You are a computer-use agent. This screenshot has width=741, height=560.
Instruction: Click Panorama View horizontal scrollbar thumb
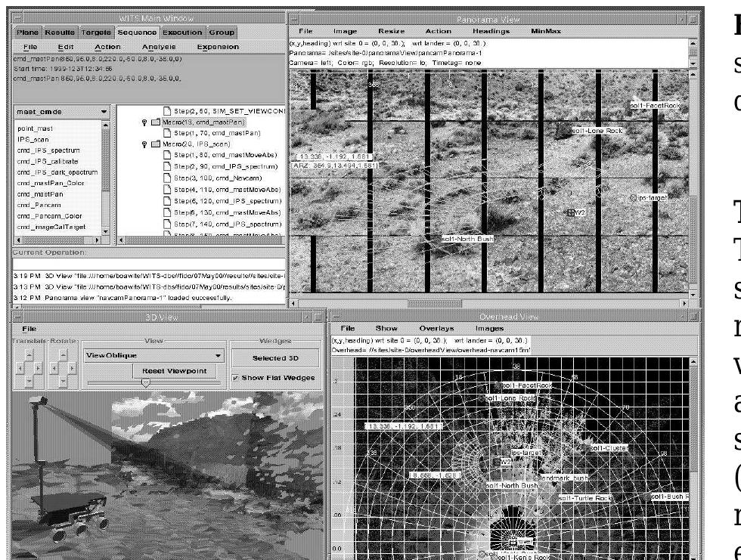coord(435,304)
